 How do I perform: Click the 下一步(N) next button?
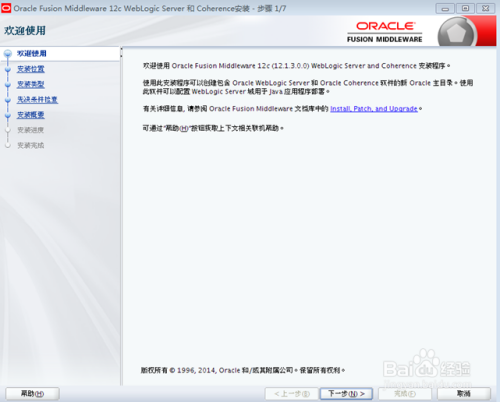[346, 394]
